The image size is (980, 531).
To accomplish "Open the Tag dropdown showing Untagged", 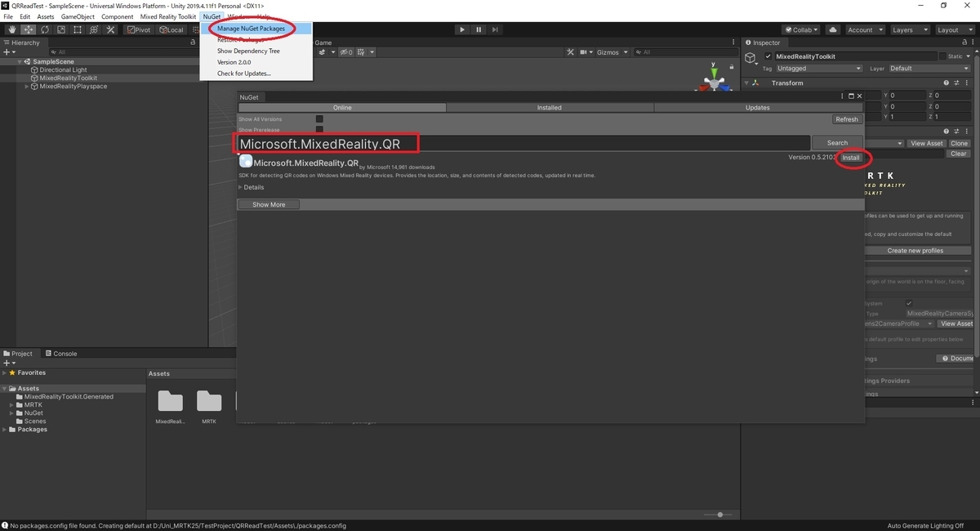I will coord(819,69).
